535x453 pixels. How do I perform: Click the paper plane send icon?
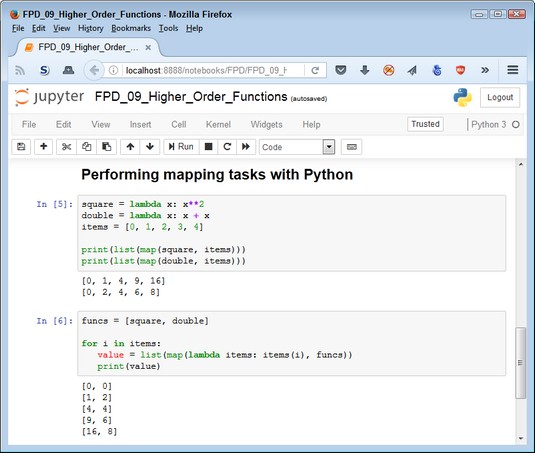[x=412, y=70]
